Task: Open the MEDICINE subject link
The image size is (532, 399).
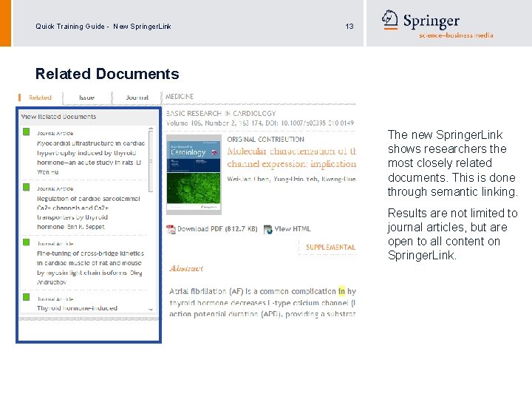Action: [x=180, y=97]
